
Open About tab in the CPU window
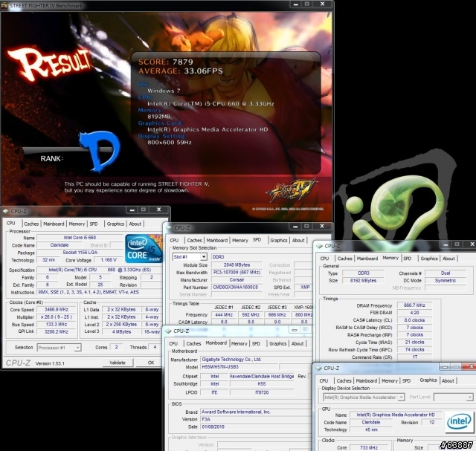[x=135, y=224]
